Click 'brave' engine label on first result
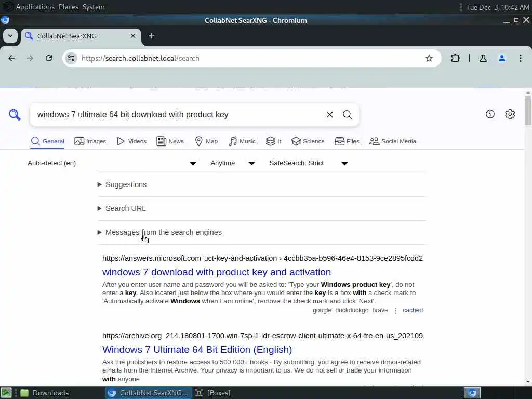This screenshot has height=399, width=532. click(x=380, y=310)
